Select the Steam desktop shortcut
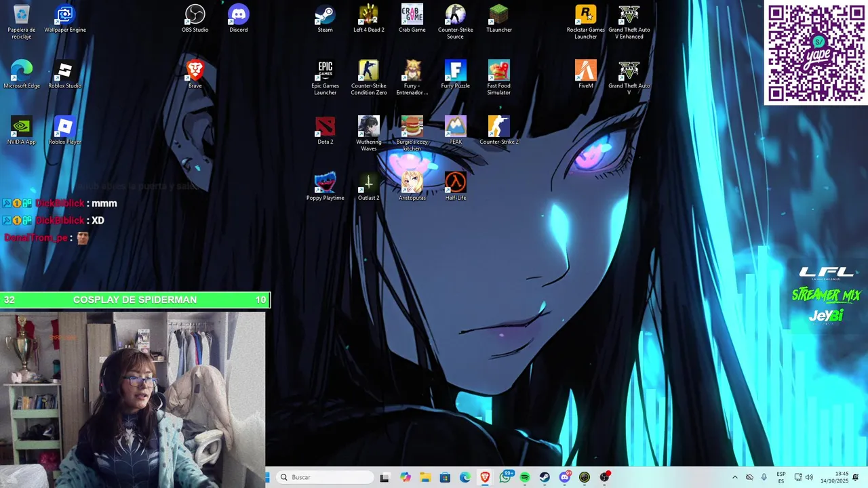 [325, 18]
